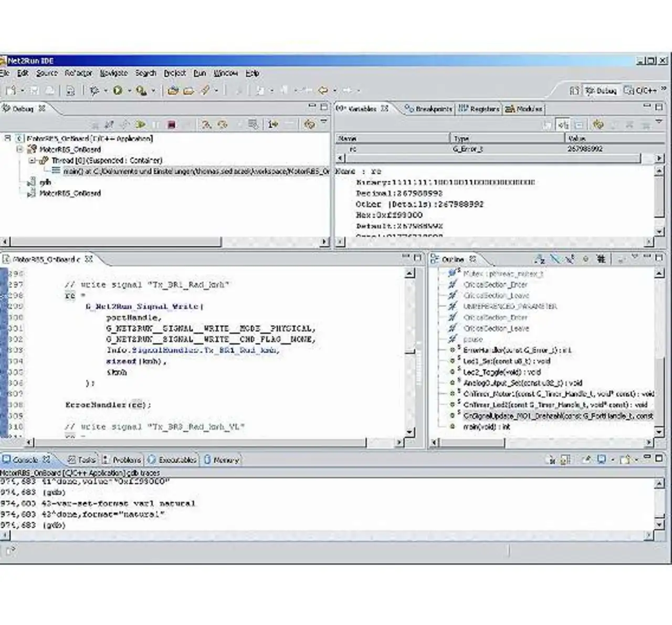Collapse the MotorRBS_OnBoard application tree node

[x=7, y=138]
